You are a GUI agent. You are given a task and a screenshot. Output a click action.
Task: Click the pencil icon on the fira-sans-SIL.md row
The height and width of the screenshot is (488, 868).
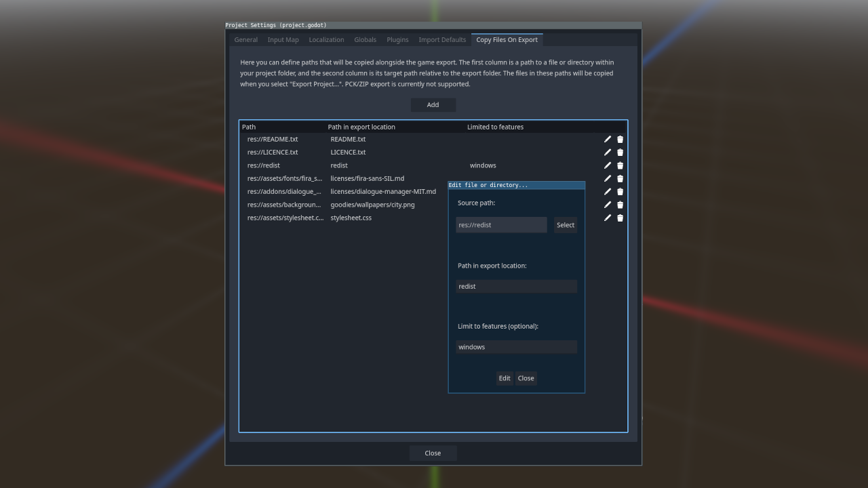tap(608, 178)
